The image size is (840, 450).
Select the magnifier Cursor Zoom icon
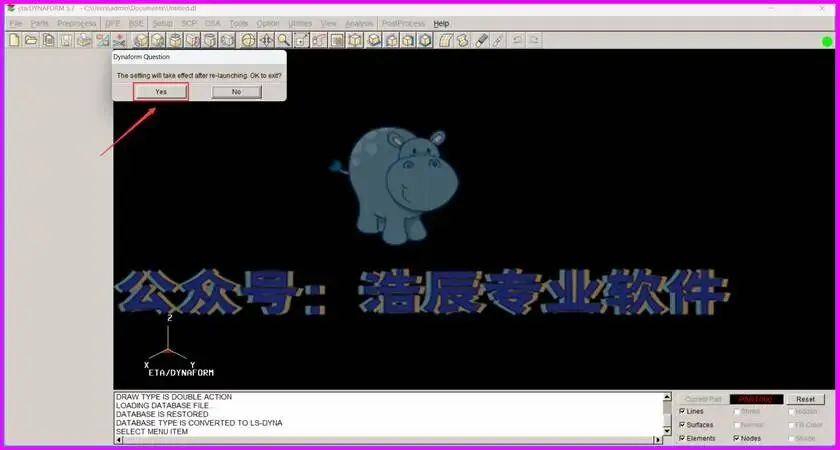tap(283, 40)
